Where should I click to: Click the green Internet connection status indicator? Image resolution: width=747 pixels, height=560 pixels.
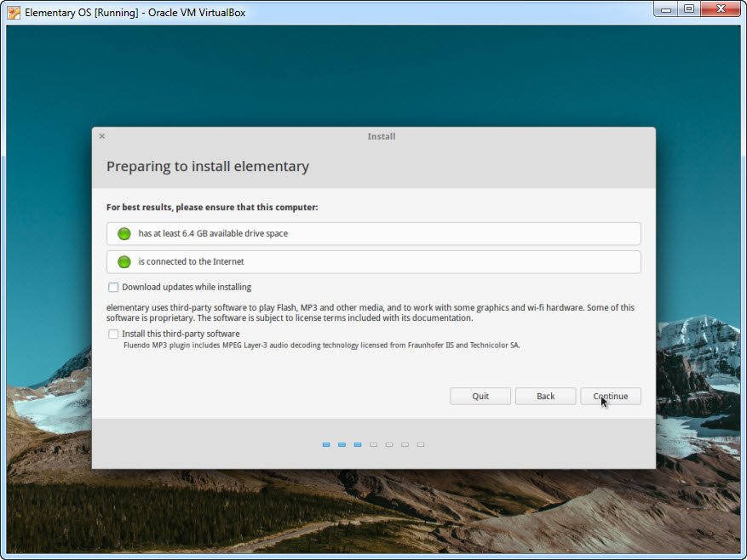pyautogui.click(x=124, y=262)
